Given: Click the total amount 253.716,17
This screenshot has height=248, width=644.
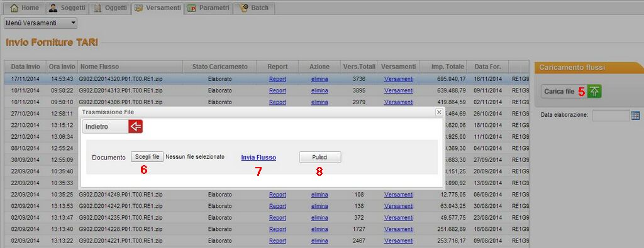Looking at the screenshot, I should pos(452,240).
